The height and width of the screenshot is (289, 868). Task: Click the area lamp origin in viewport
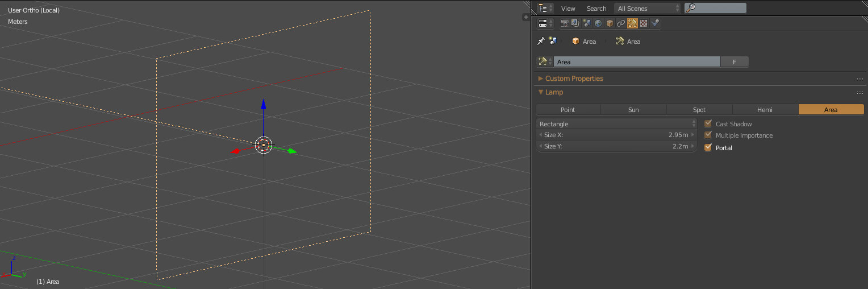point(264,145)
